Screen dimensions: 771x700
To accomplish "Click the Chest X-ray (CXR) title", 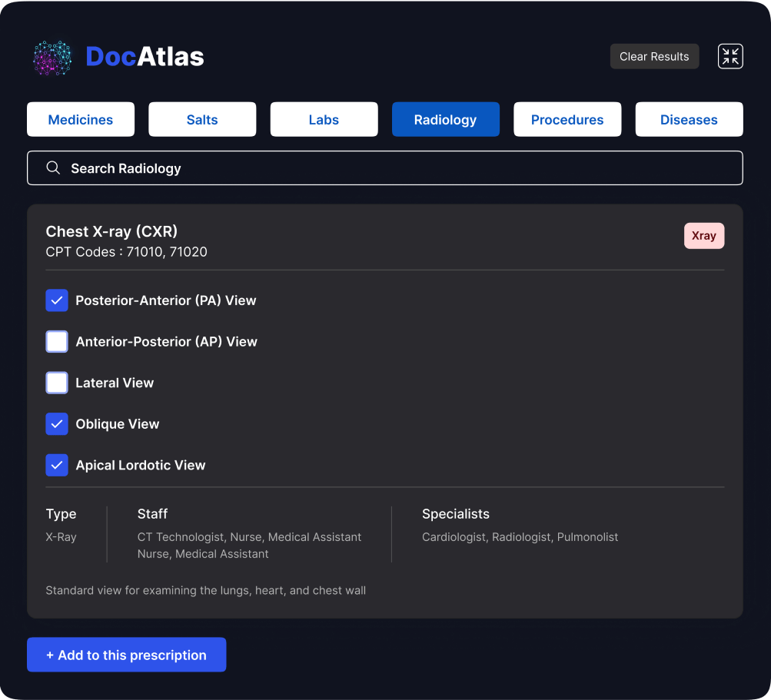I will point(111,231).
